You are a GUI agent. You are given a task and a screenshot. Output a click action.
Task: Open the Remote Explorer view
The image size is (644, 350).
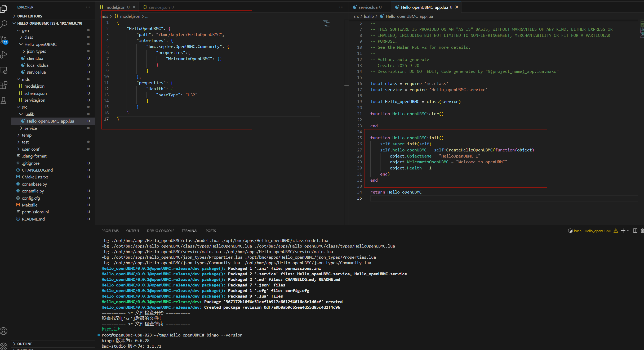[x=4, y=70]
